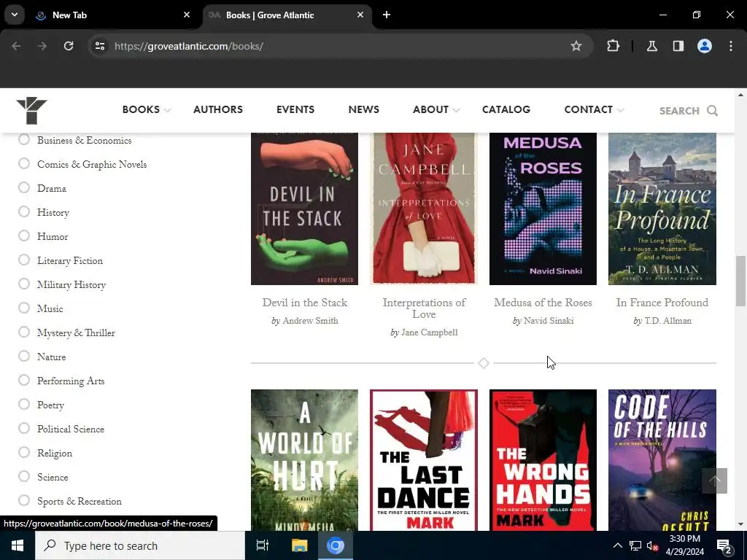Close the New Tab tab
The height and width of the screenshot is (560, 747).
[x=187, y=15]
